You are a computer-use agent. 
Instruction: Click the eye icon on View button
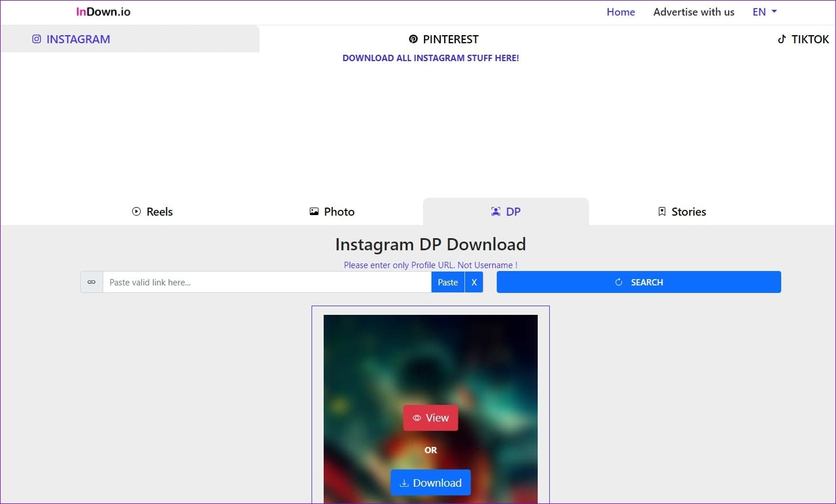(x=417, y=418)
